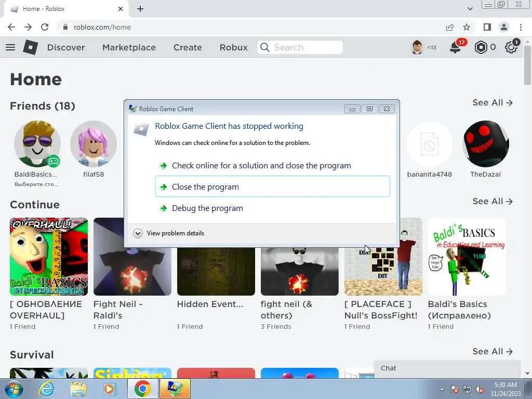Image resolution: width=532 pixels, height=399 pixels.
Task: Open the user avatar profile icon
Action: pyautogui.click(x=417, y=47)
